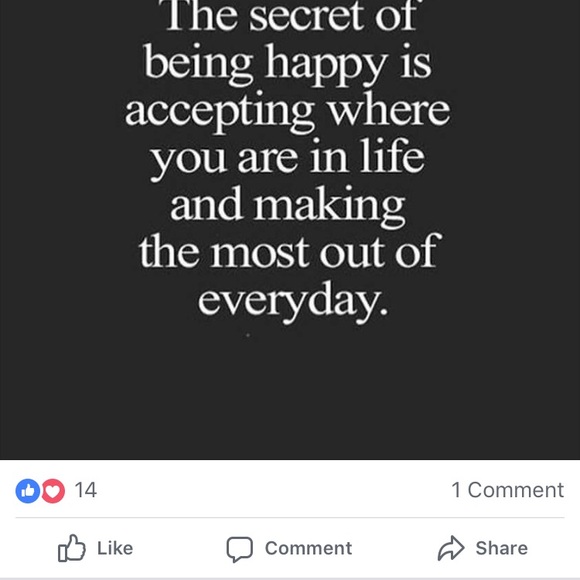The image size is (580, 580).
Task: Tap the Comment button label
Action: click(308, 548)
